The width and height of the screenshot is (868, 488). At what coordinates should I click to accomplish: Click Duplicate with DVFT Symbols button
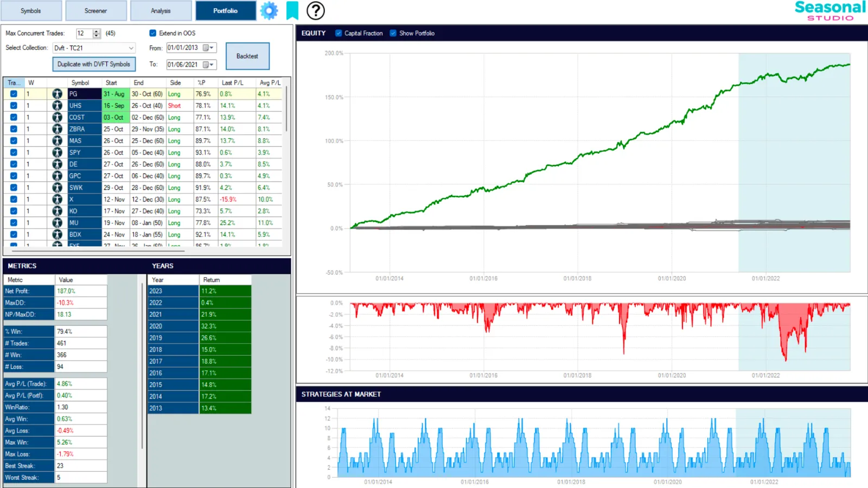pyautogui.click(x=94, y=64)
